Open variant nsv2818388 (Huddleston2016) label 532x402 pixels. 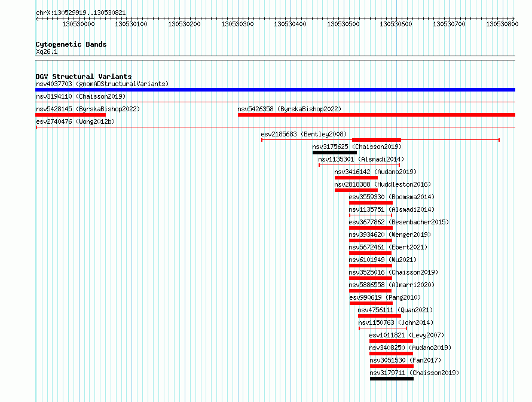(x=383, y=184)
